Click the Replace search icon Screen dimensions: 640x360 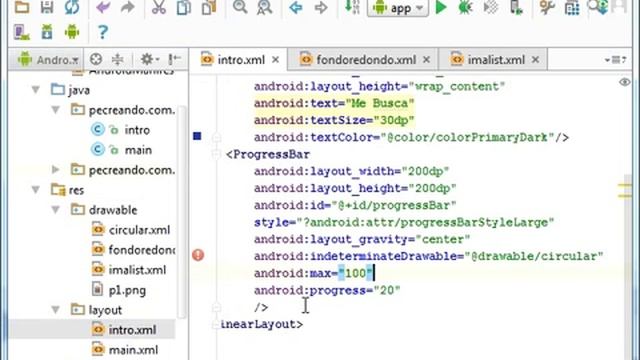pyautogui.click(x=264, y=7)
